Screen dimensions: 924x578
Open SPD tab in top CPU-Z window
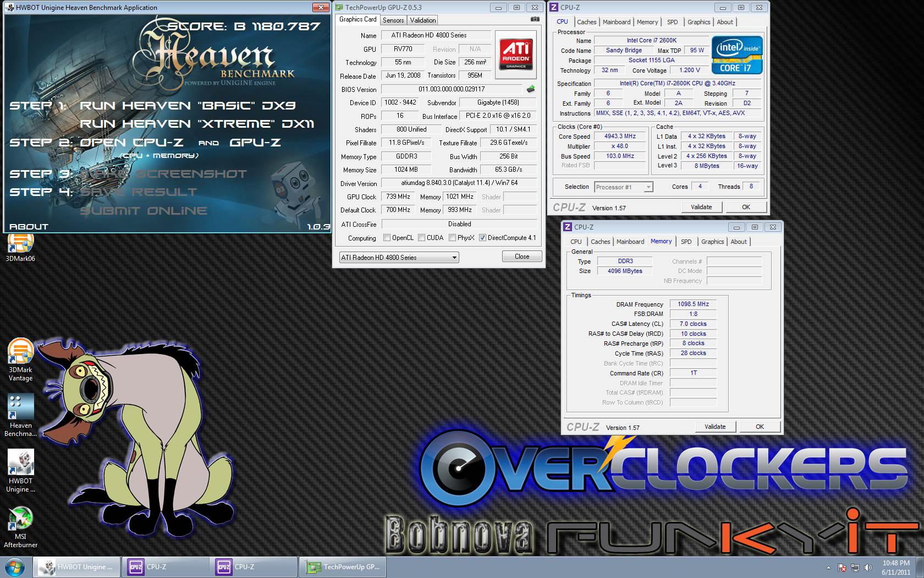pos(673,22)
